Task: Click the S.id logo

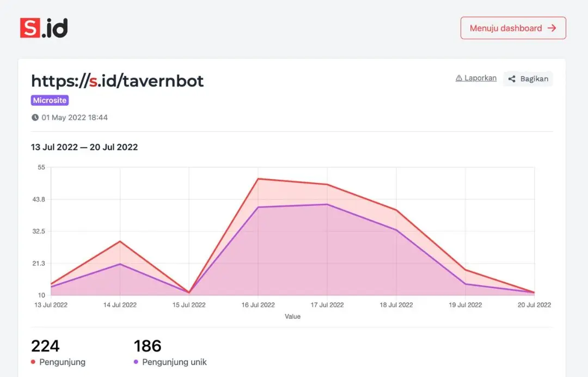Action: pos(44,28)
